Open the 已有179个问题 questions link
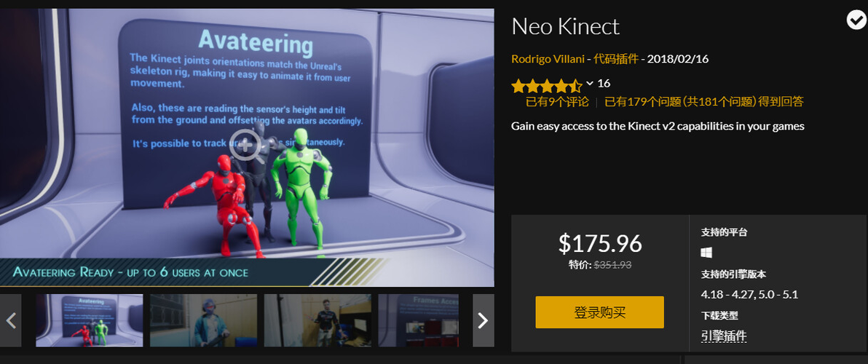Viewport: 868px width, 364px height. pyautogui.click(x=703, y=102)
